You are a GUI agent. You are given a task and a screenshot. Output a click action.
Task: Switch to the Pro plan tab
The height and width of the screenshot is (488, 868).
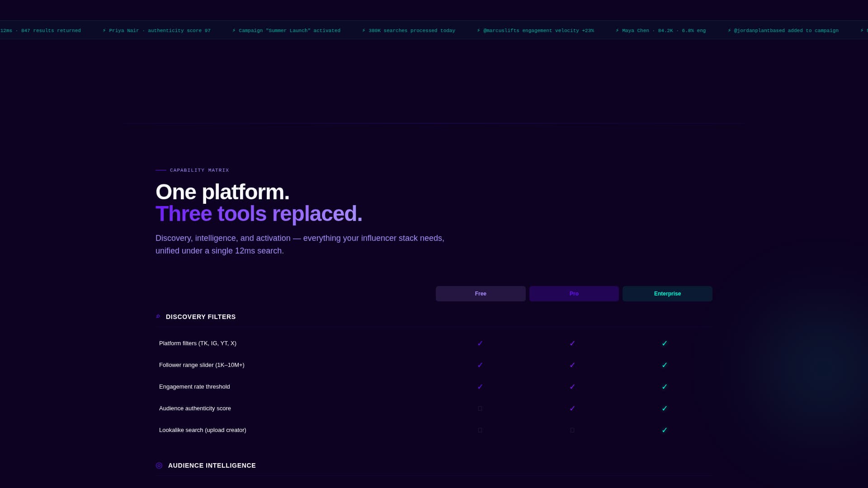coord(574,293)
